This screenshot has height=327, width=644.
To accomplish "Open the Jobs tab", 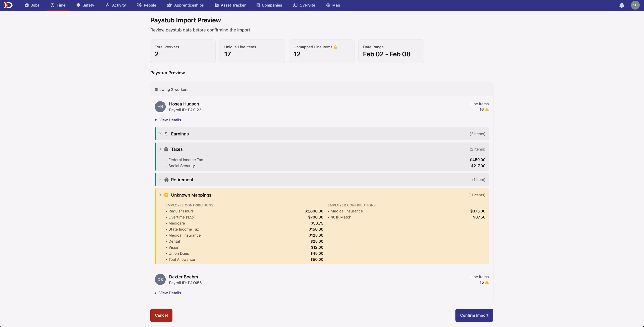I will tap(32, 5).
